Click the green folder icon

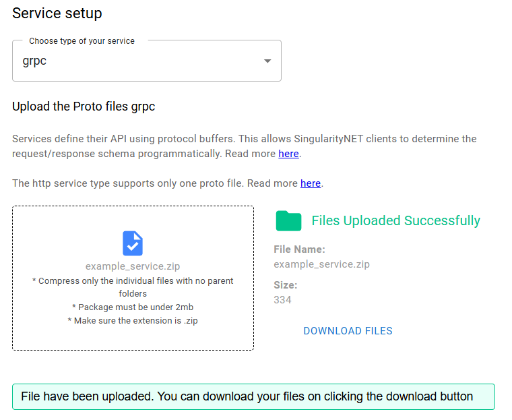pyautogui.click(x=288, y=220)
